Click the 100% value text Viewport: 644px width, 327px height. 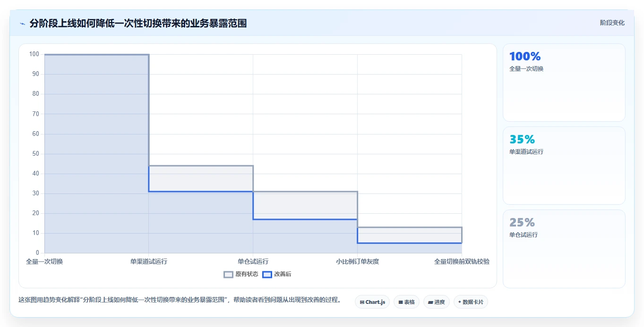pyautogui.click(x=525, y=57)
